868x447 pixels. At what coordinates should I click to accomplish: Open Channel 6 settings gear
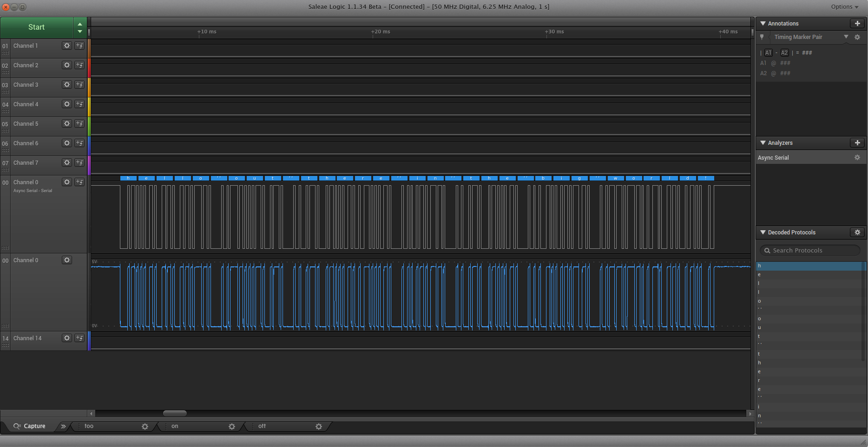coord(67,143)
